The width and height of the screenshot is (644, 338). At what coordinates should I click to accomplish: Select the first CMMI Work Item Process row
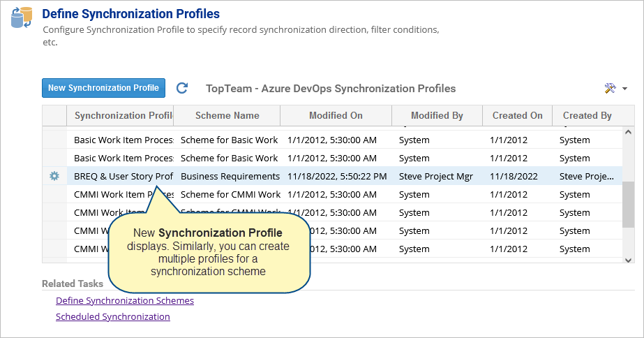point(332,194)
